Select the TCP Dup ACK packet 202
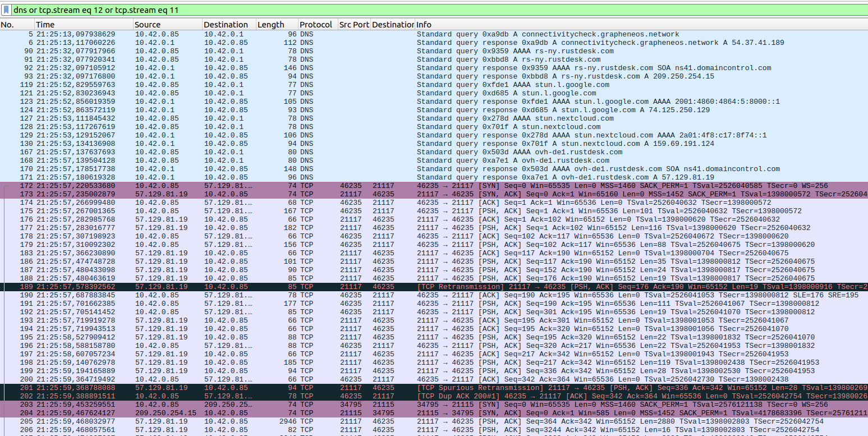The width and height of the screenshot is (868, 436). click(x=337, y=396)
